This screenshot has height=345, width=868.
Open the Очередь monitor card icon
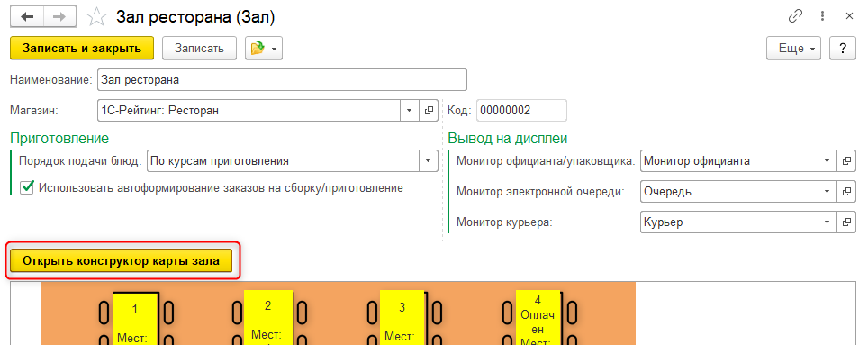pyautogui.click(x=846, y=192)
